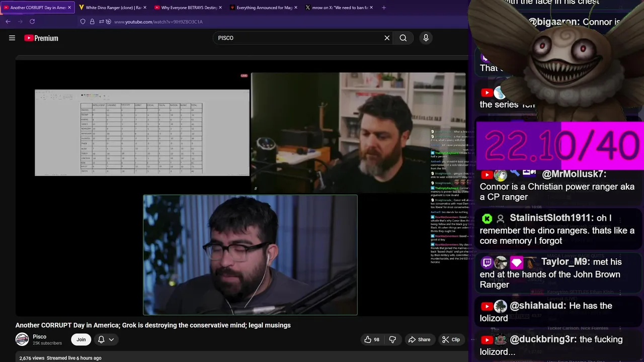The width and height of the screenshot is (644, 362).
Task: Toggle the notification bell for Pisco
Action: [x=101, y=339]
